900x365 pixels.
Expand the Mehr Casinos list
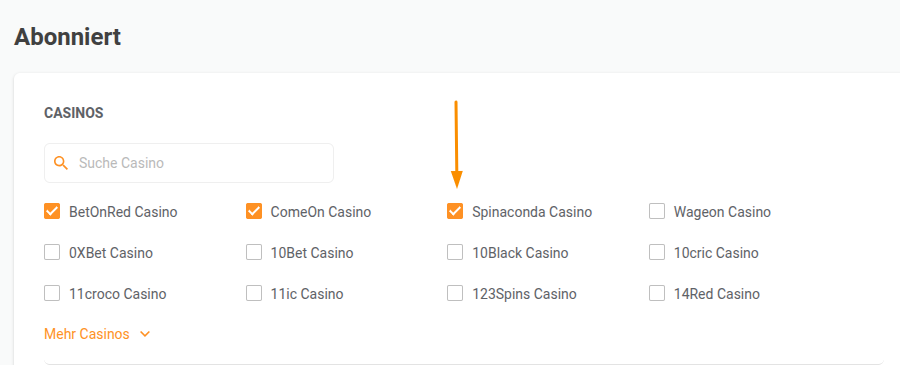[x=97, y=334]
